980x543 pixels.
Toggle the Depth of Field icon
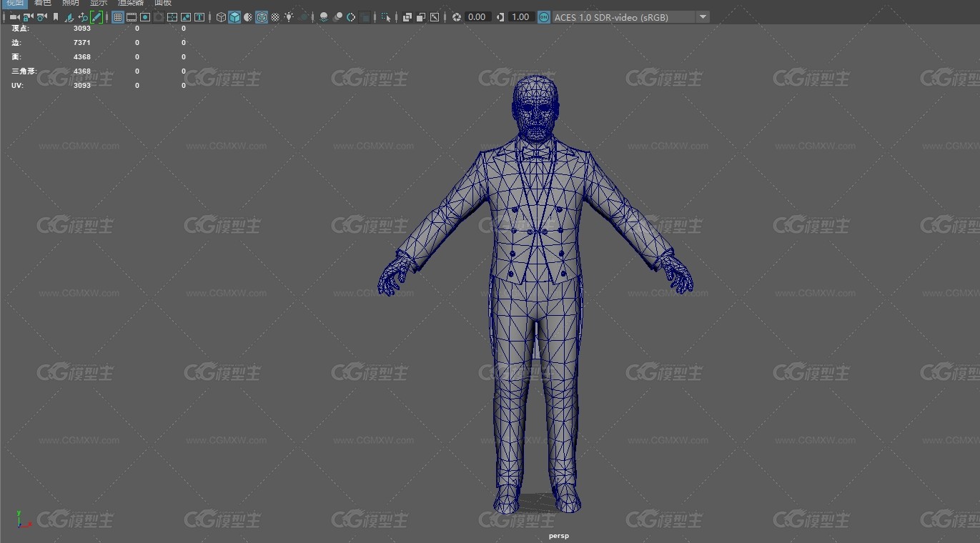[x=365, y=17]
